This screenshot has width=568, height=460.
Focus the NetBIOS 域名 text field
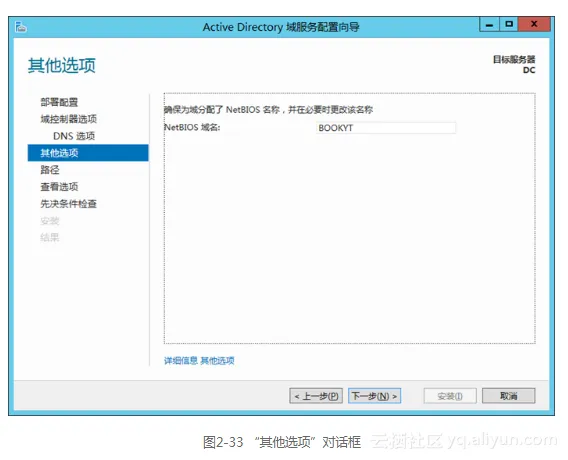(386, 128)
